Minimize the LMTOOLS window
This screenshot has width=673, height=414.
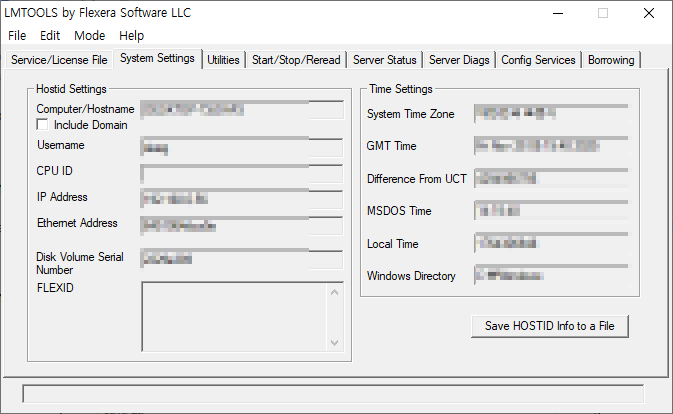[558, 13]
